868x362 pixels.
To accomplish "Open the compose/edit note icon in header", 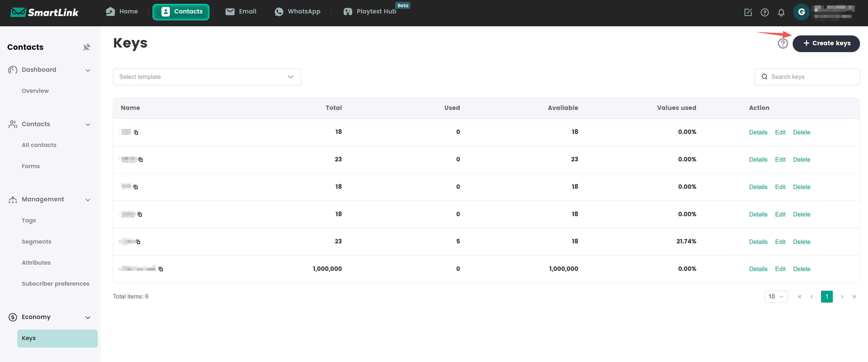I will click(x=748, y=13).
